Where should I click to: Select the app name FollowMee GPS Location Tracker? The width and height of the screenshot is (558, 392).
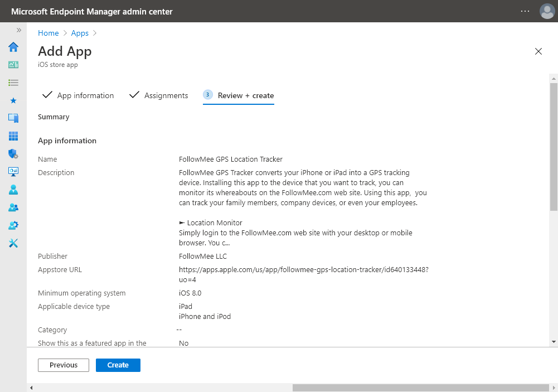pyautogui.click(x=231, y=159)
